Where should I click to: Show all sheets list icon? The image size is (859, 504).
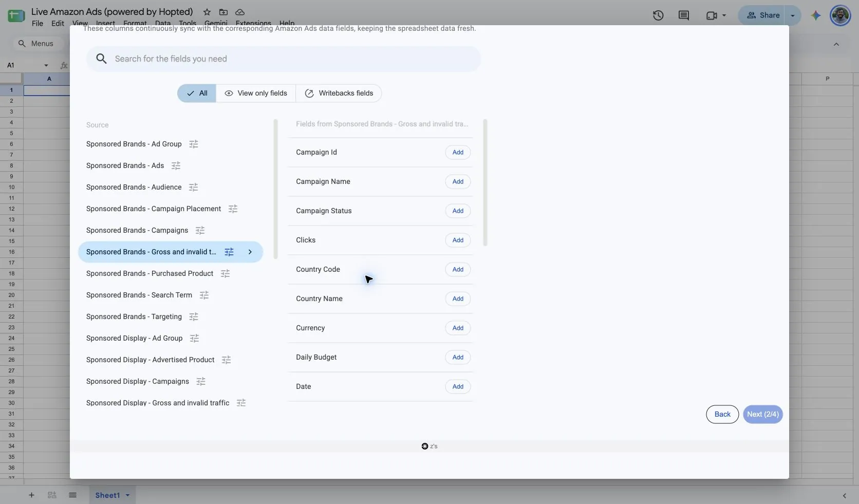click(x=72, y=495)
